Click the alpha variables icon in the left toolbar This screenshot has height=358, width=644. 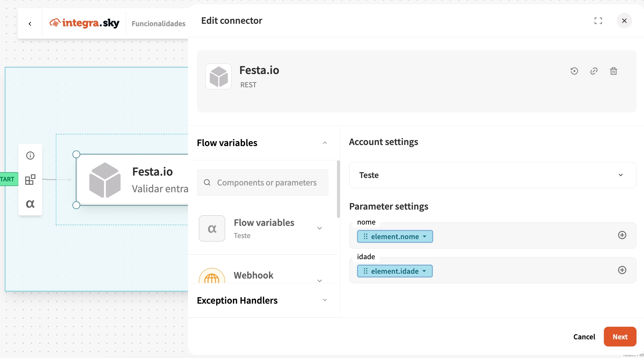[x=30, y=204]
